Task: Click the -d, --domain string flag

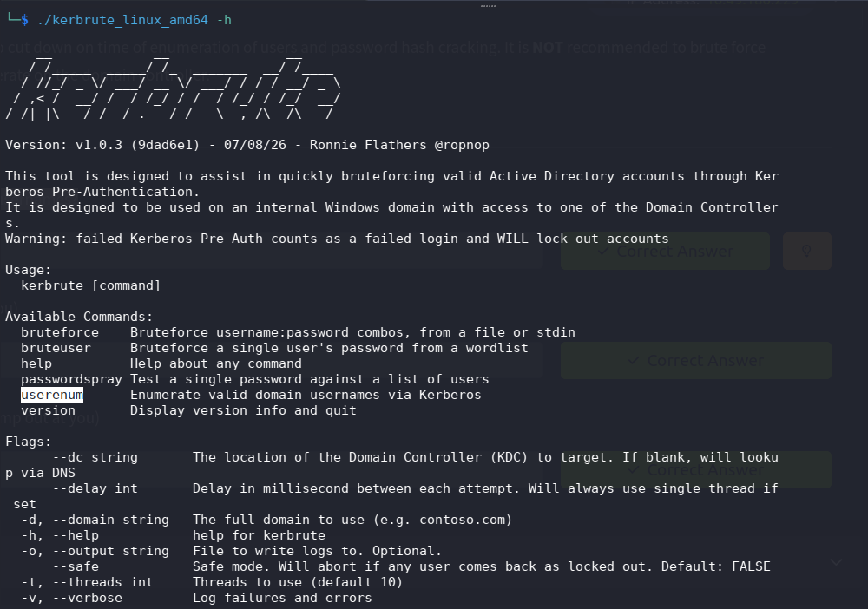Action: tap(95, 520)
